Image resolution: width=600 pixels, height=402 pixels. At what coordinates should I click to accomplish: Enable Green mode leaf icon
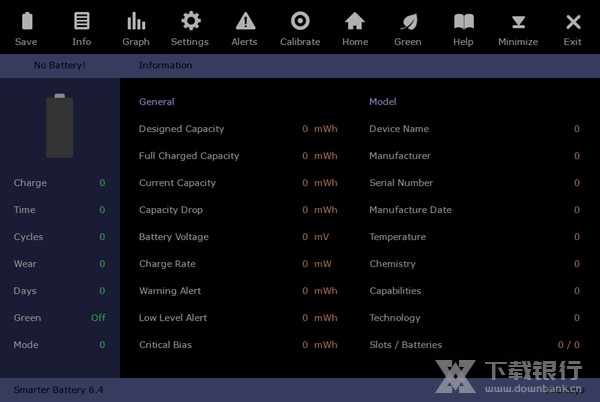[x=408, y=22]
